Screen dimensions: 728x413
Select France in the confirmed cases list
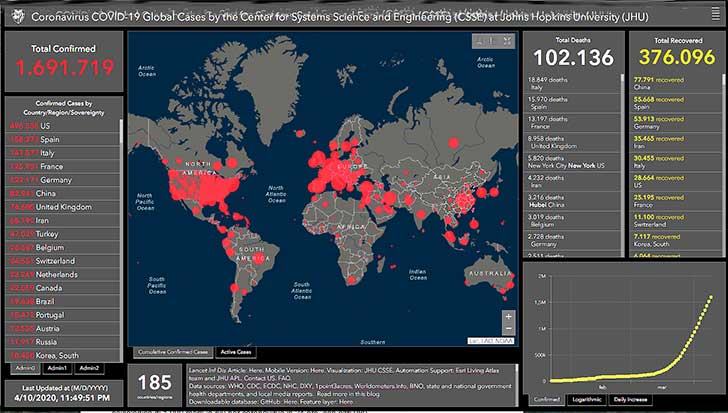pos(63,166)
